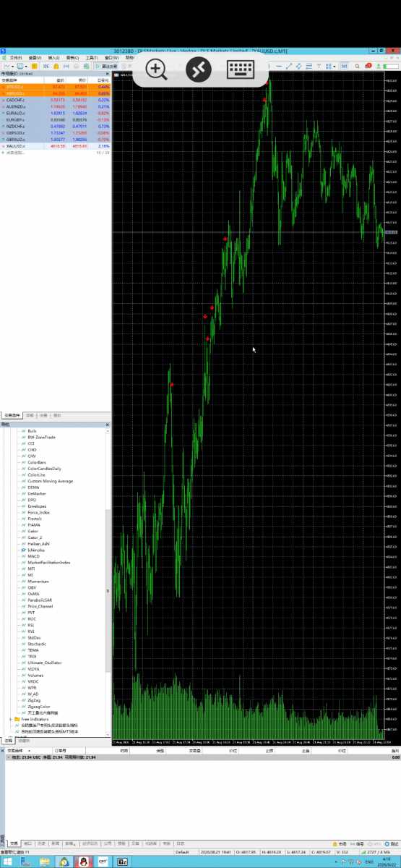Select the NZDCHF.c symbol row

click(56, 127)
